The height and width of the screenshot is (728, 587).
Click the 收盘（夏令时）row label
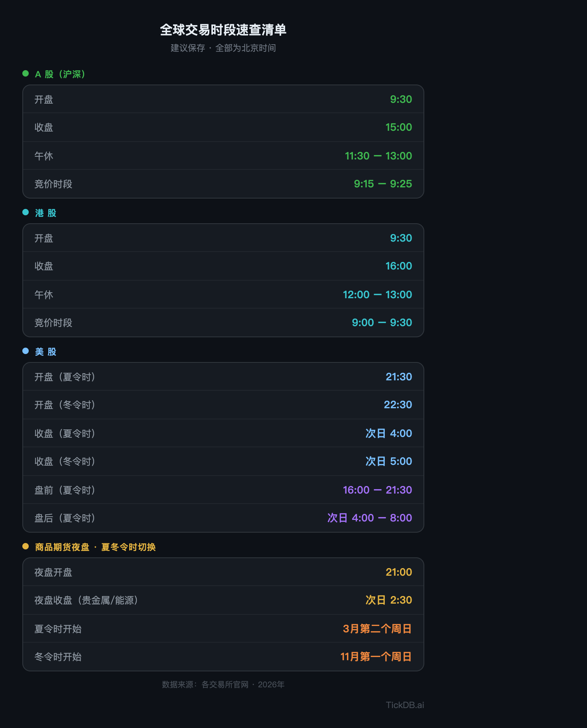(x=65, y=433)
